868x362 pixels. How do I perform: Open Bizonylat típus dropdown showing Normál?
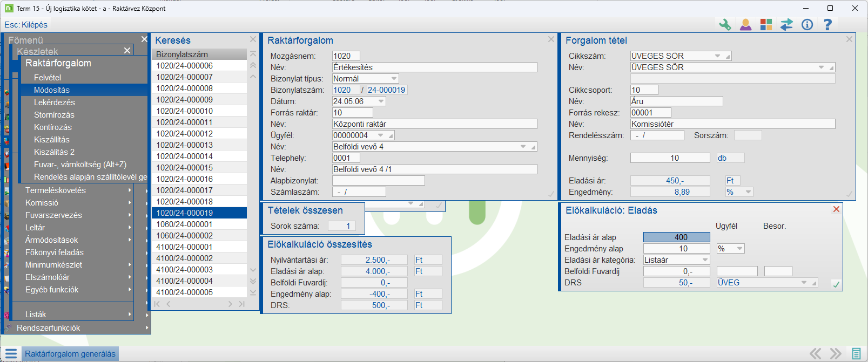click(x=394, y=79)
